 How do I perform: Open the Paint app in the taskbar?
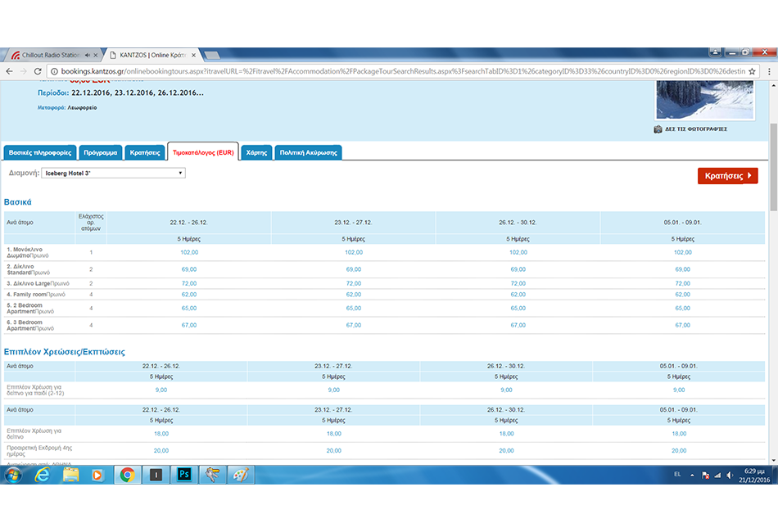pyautogui.click(x=241, y=474)
